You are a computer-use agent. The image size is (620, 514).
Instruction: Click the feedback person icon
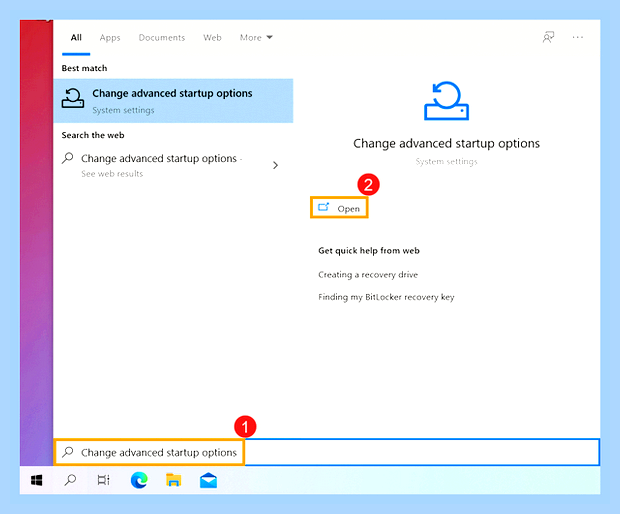548,37
